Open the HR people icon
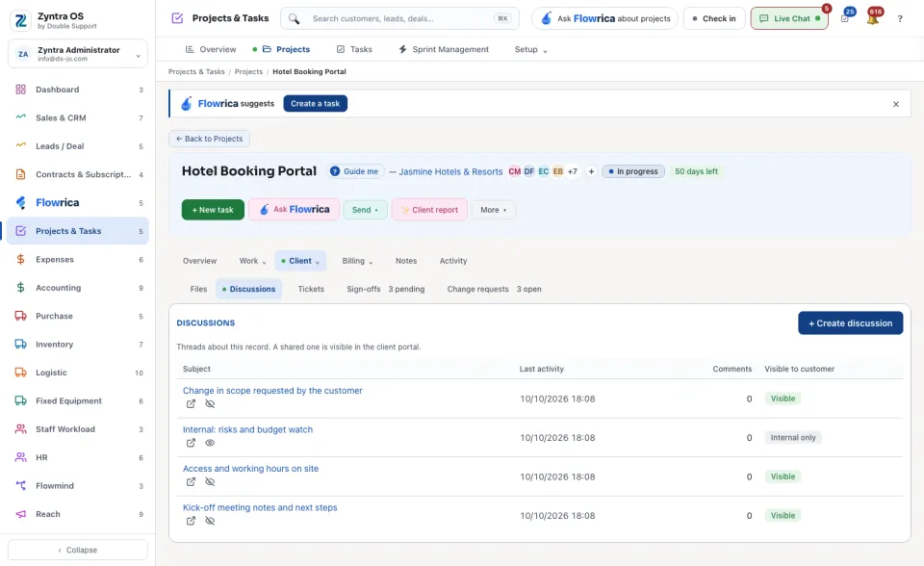The width and height of the screenshot is (924, 566). pyautogui.click(x=20, y=457)
